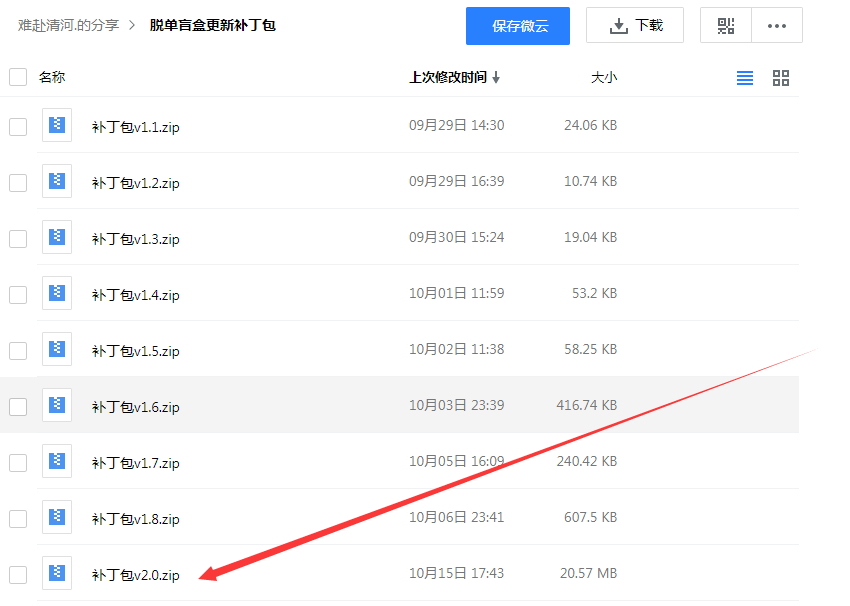Click zip icon of 补丁包v1.4.zip

pyautogui.click(x=57, y=293)
